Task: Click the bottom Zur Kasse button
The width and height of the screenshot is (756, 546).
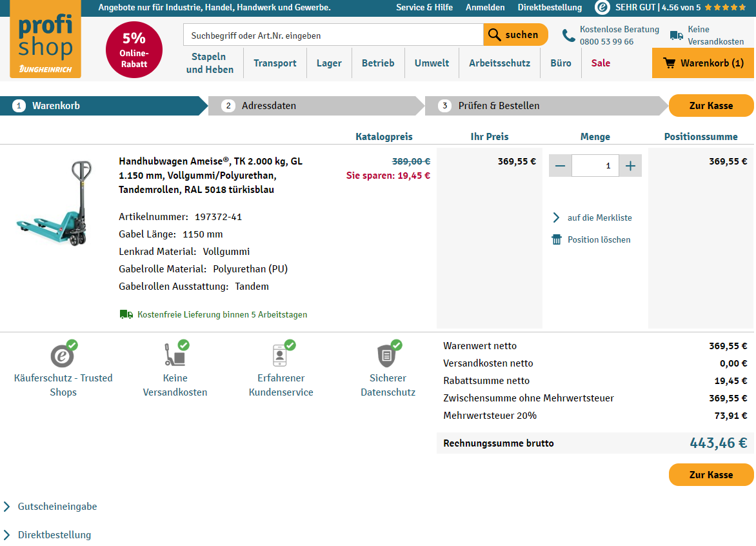Action: [x=711, y=474]
